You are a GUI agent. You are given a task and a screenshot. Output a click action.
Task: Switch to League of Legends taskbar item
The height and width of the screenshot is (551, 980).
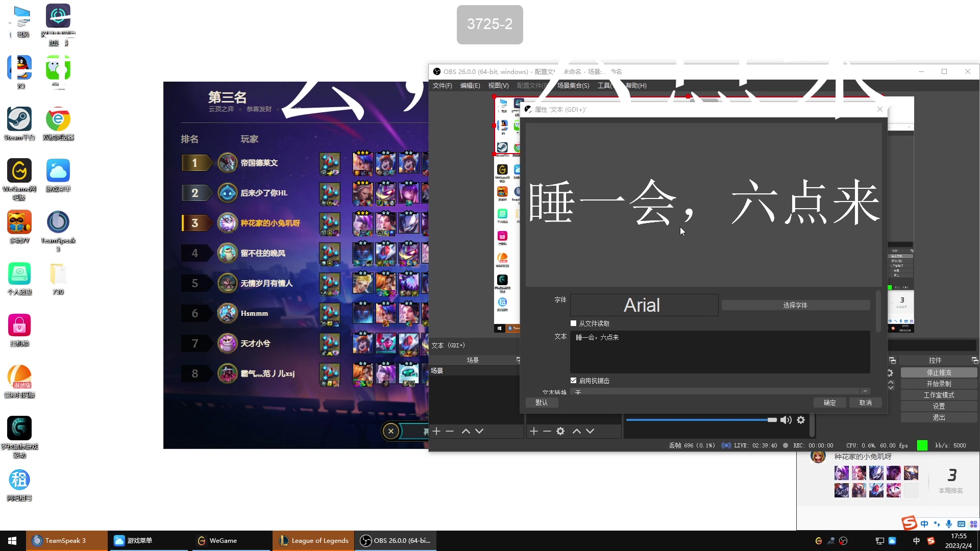[x=313, y=541]
